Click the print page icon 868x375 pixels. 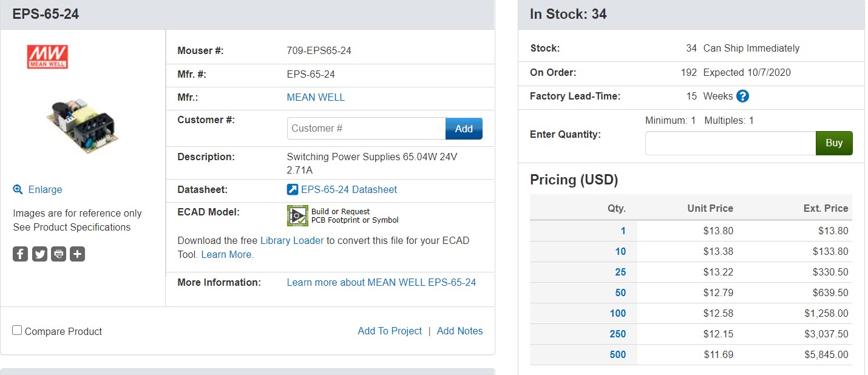[x=58, y=254]
